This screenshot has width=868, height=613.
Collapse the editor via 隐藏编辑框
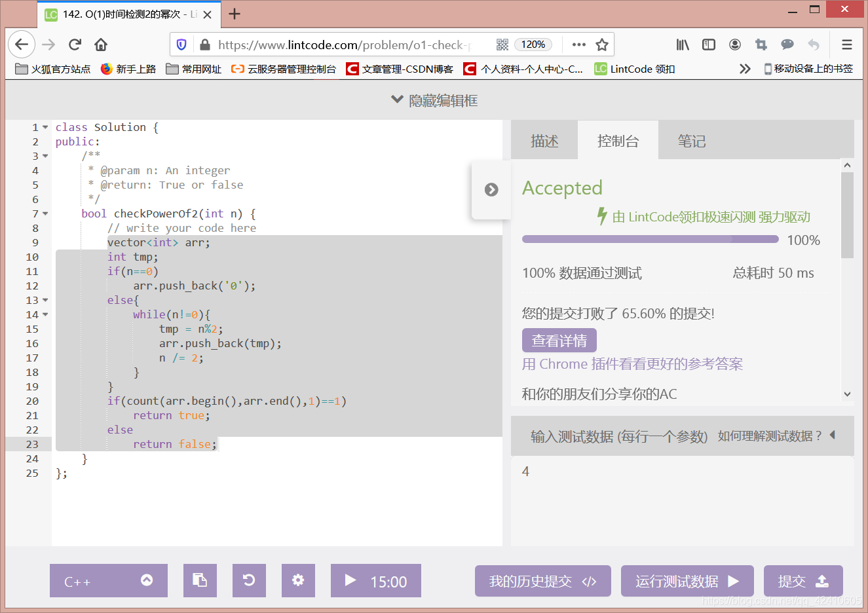[x=434, y=100]
